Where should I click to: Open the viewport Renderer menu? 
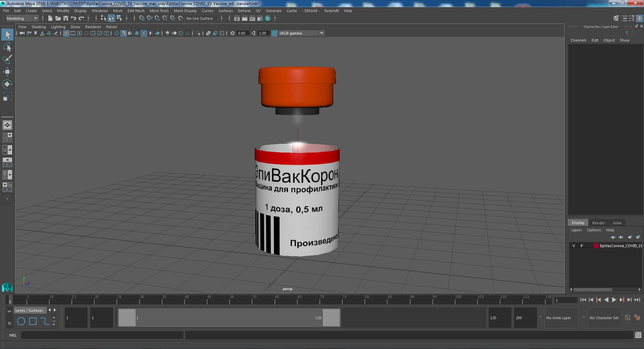93,27
